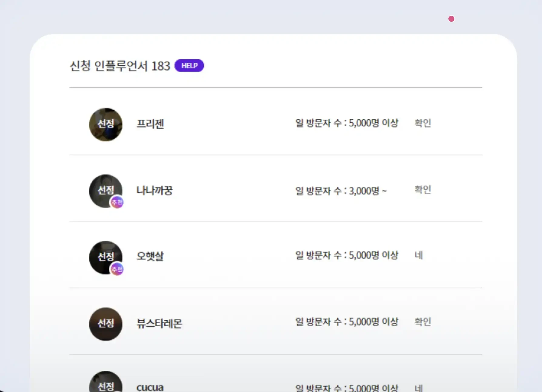Click 확인 in the 뷰스타레몬 row
The width and height of the screenshot is (542, 392).
pos(423,322)
